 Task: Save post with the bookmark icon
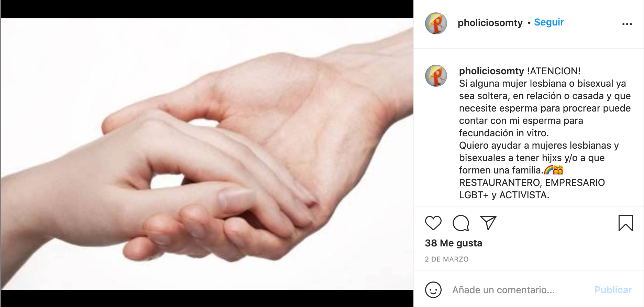click(625, 223)
